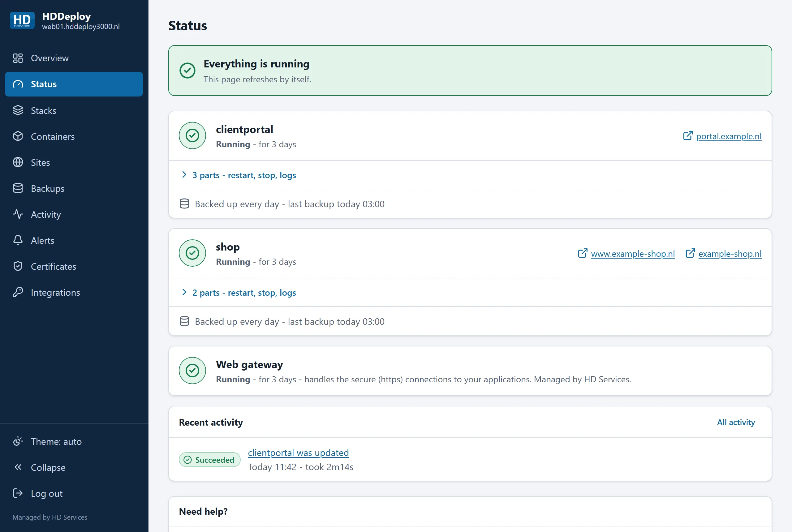Click the Backups database icon in sidebar
The width and height of the screenshot is (792, 532).
click(18, 188)
